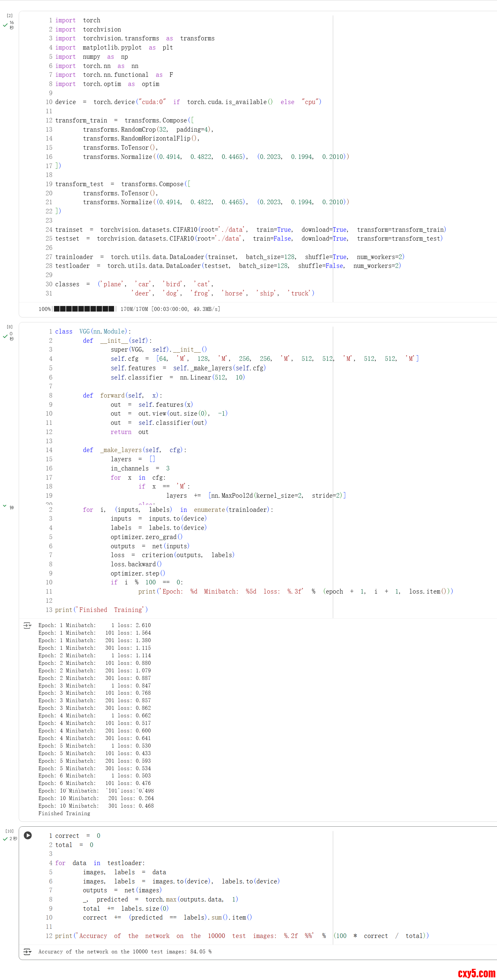Click the 'Finished Training' output text
The width and height of the screenshot is (497, 980).
64,813
